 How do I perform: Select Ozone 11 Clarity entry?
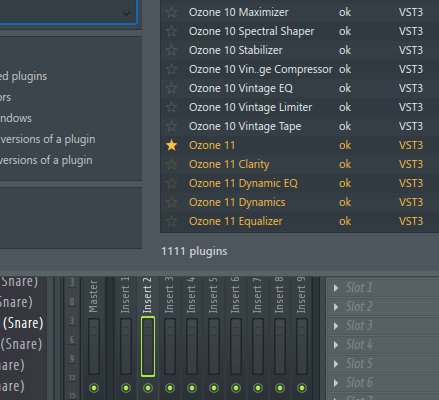(229, 164)
